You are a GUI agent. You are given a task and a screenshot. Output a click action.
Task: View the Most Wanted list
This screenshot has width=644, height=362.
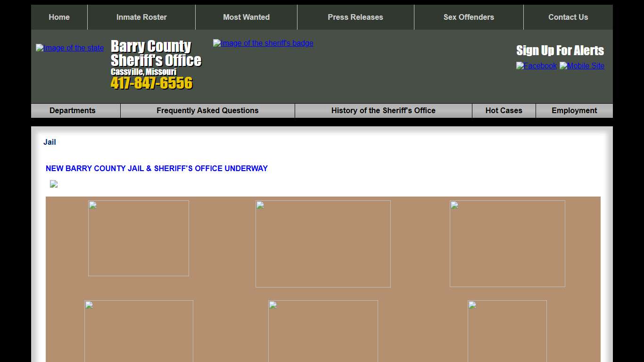[x=246, y=17]
